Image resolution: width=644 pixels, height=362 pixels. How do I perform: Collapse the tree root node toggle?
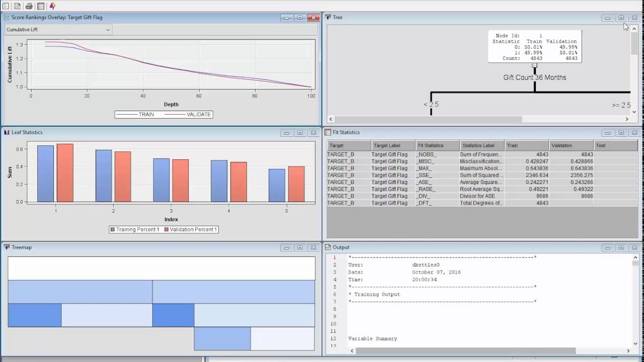534,65
